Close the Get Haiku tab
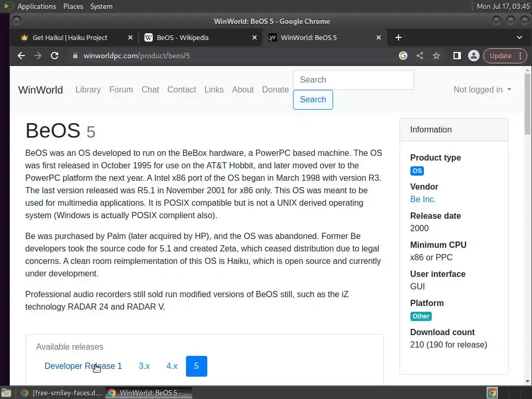Viewport: 532px width, 399px height. pyautogui.click(x=130, y=37)
